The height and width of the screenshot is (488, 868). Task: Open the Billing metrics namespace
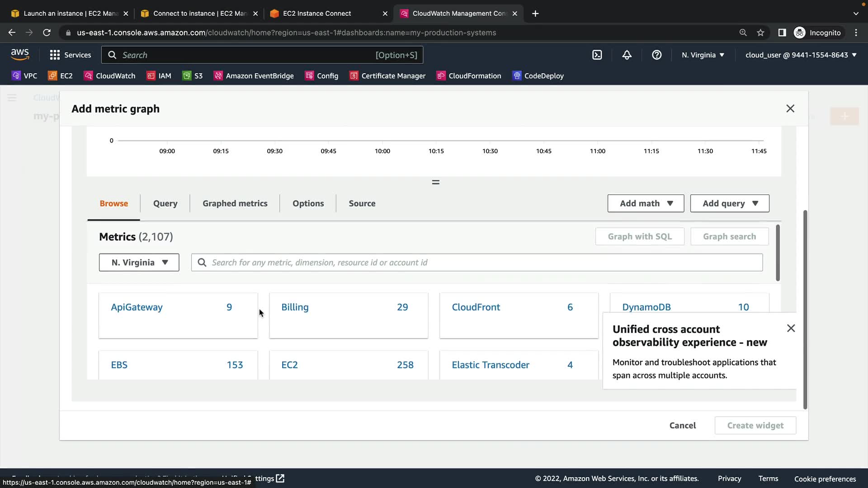[295, 307]
